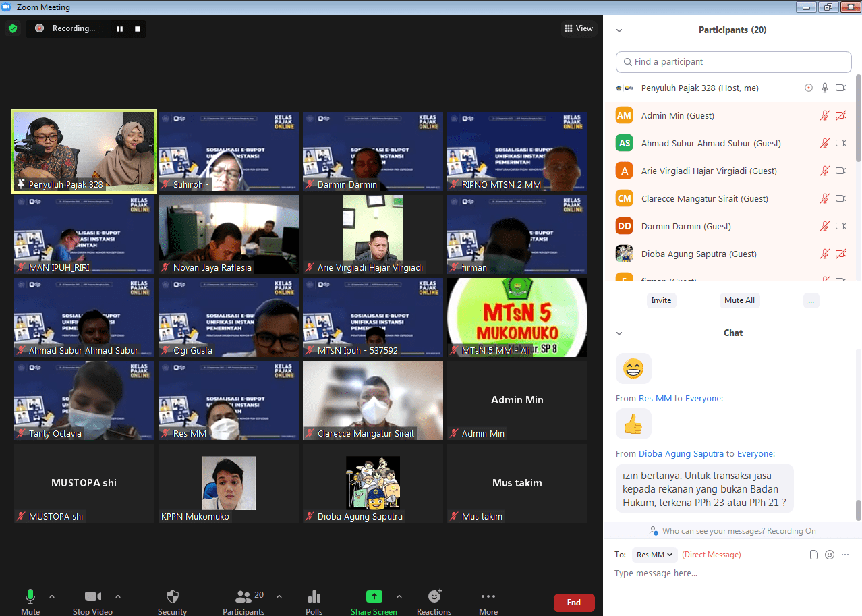This screenshot has width=862, height=616.
Task: Click the encryption shield icon top-left
Action: click(13, 28)
